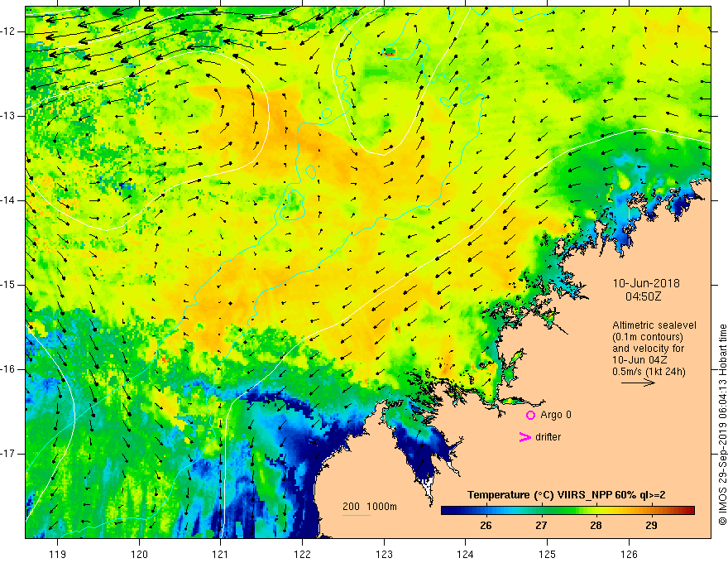Click the 26 tick on the temperature colorbar
This screenshot has height=563, width=728.
tap(485, 525)
